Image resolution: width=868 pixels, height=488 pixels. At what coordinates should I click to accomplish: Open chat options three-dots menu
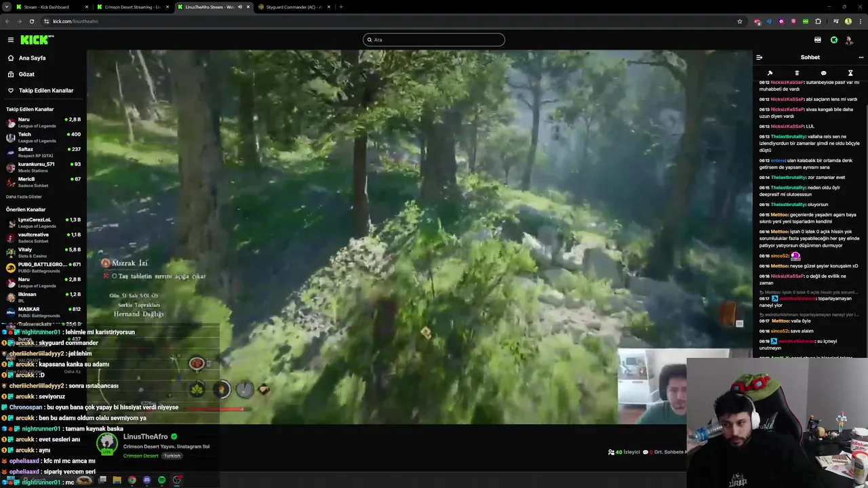pyautogui.click(x=861, y=58)
